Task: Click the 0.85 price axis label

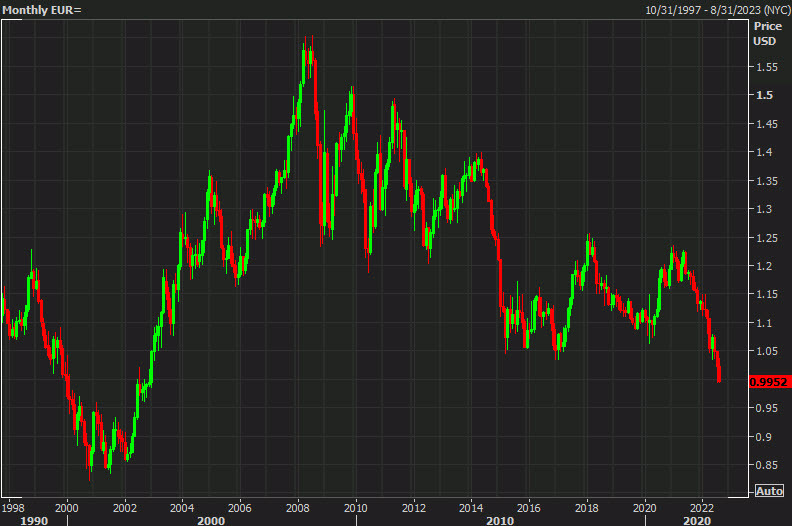Action: click(x=767, y=465)
